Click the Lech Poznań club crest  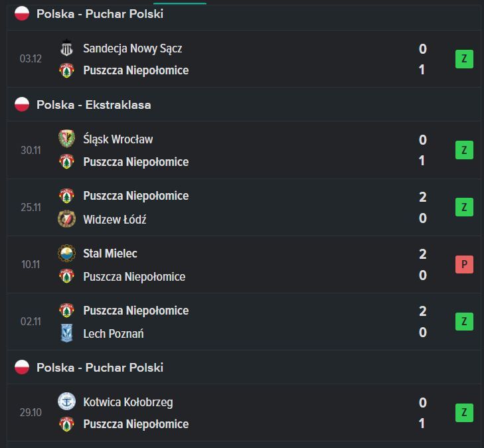tap(66, 333)
